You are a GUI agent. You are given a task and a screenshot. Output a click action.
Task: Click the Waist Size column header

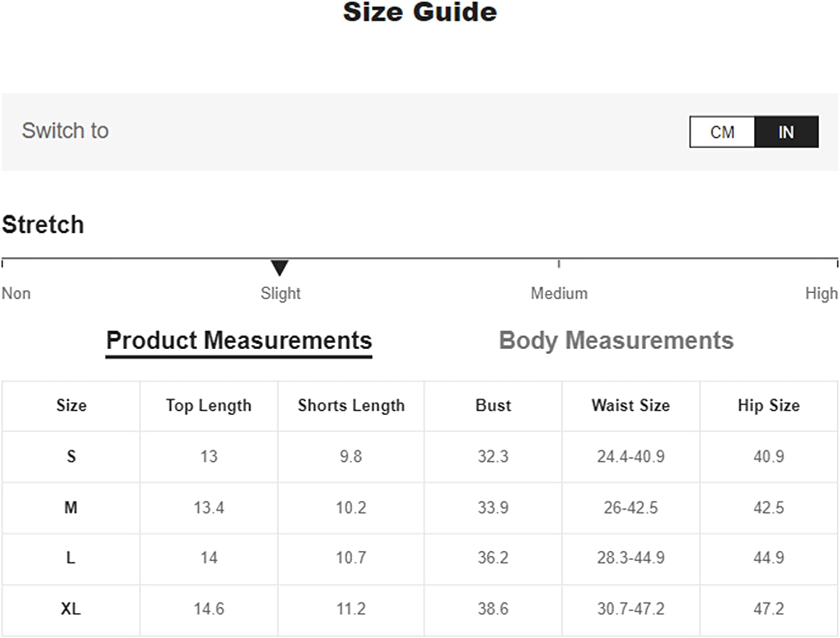click(631, 405)
